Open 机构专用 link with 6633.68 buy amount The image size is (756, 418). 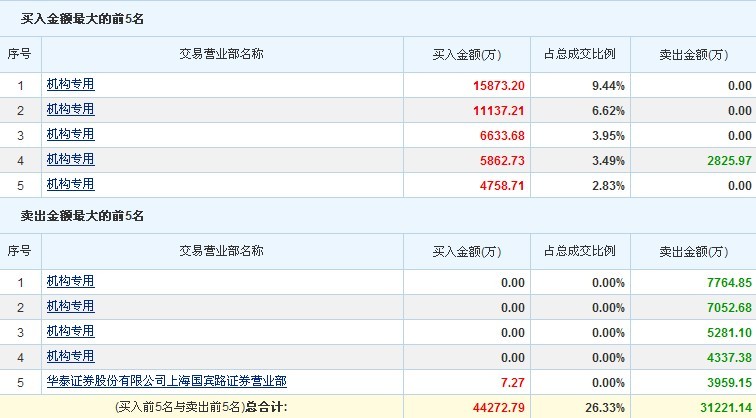click(x=70, y=135)
